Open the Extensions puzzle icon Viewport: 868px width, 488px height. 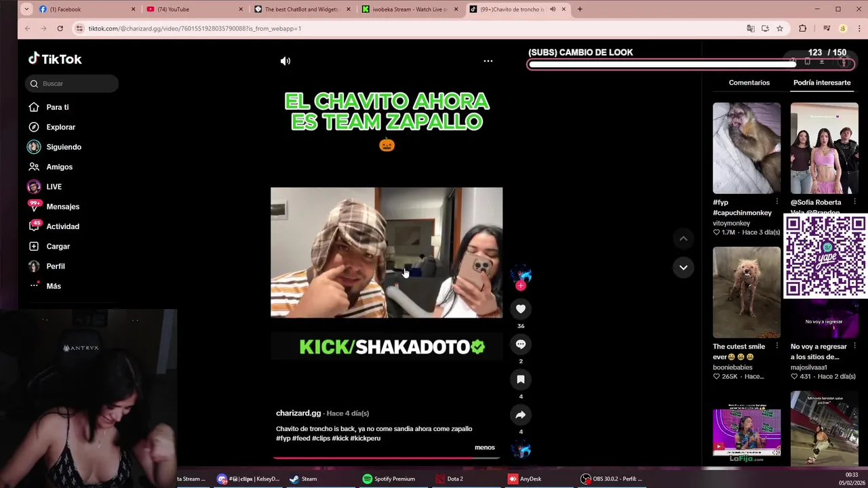[x=803, y=28]
